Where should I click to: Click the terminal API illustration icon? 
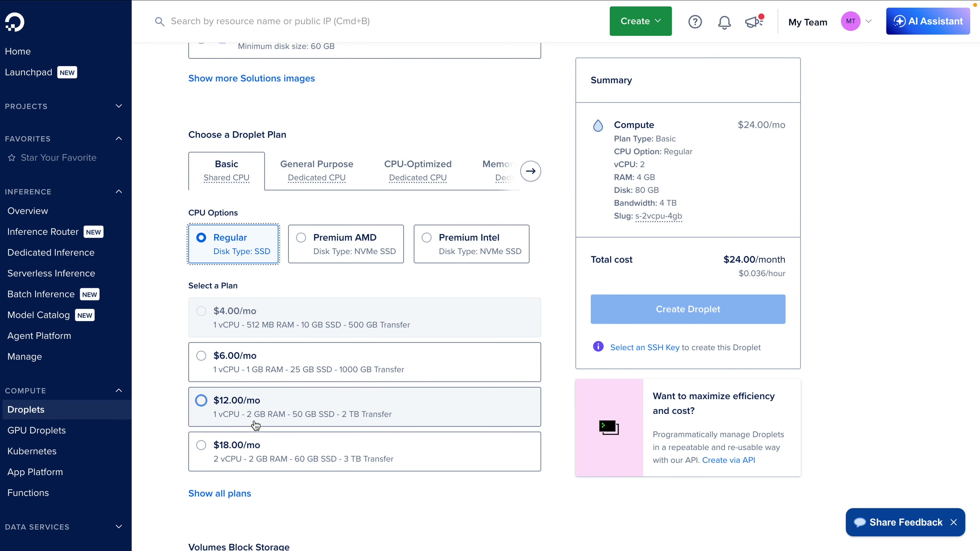609,427
